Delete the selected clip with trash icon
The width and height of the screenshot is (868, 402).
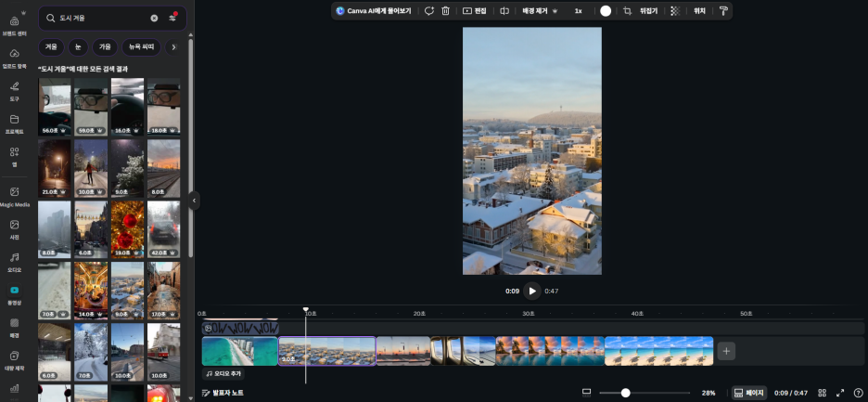click(445, 10)
